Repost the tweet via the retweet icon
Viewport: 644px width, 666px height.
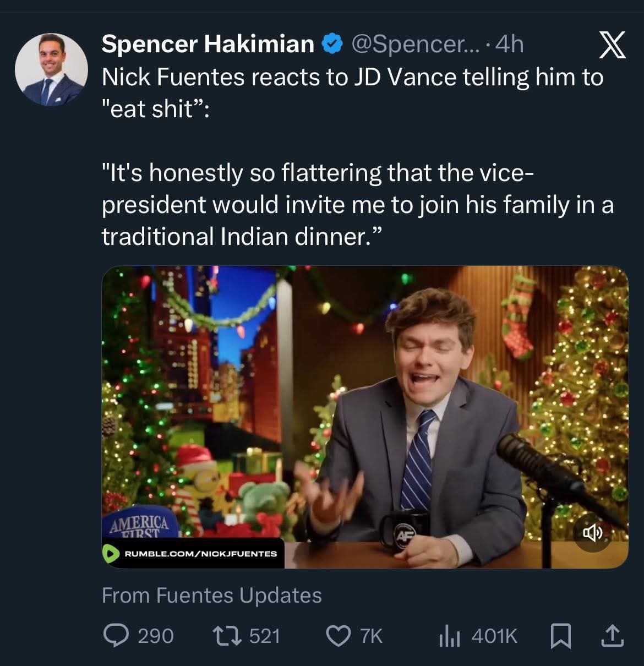point(226,636)
